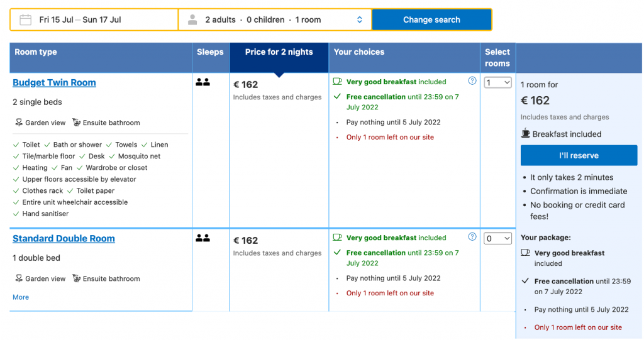Click the Room type column header
This screenshot has height=340, width=644.
[x=36, y=52]
